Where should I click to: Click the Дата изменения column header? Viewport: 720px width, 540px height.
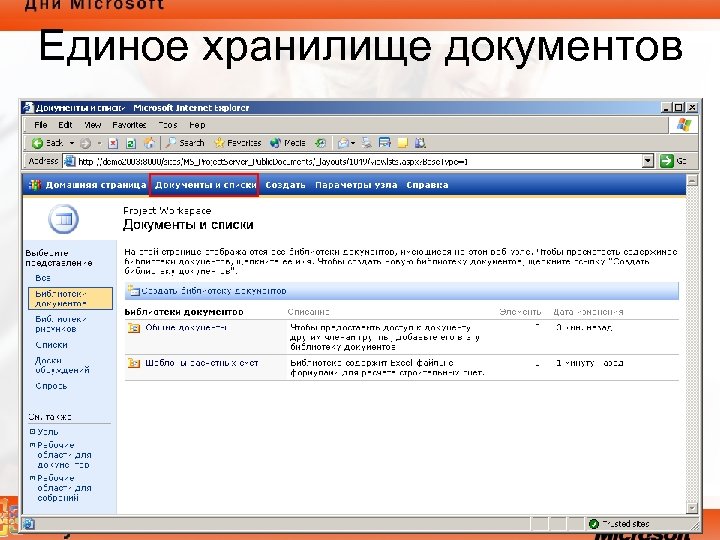[588, 312]
